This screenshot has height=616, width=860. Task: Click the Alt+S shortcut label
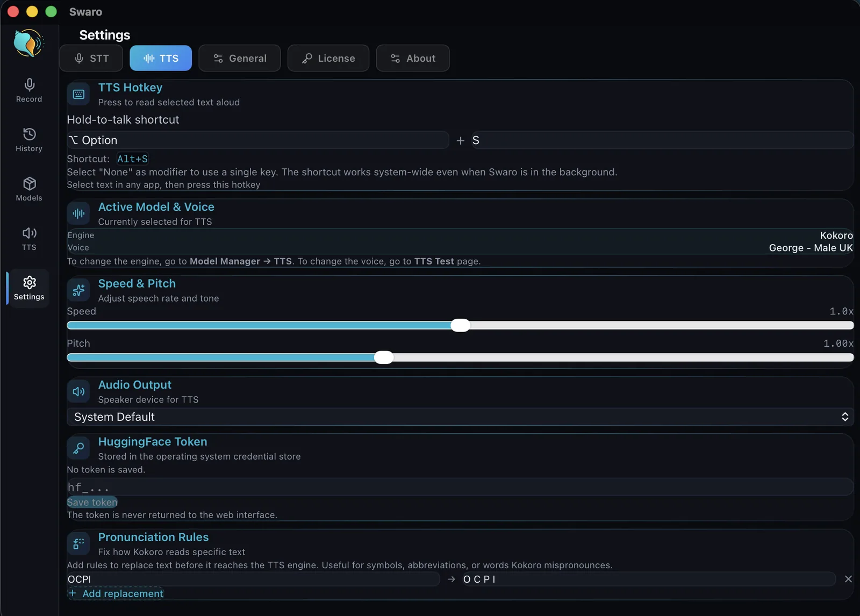point(132,159)
